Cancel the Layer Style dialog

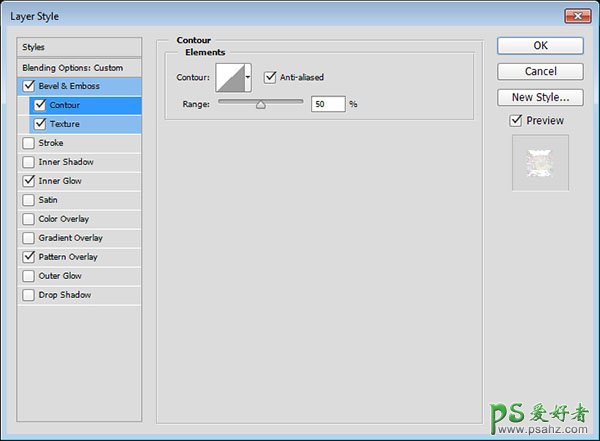pos(540,71)
